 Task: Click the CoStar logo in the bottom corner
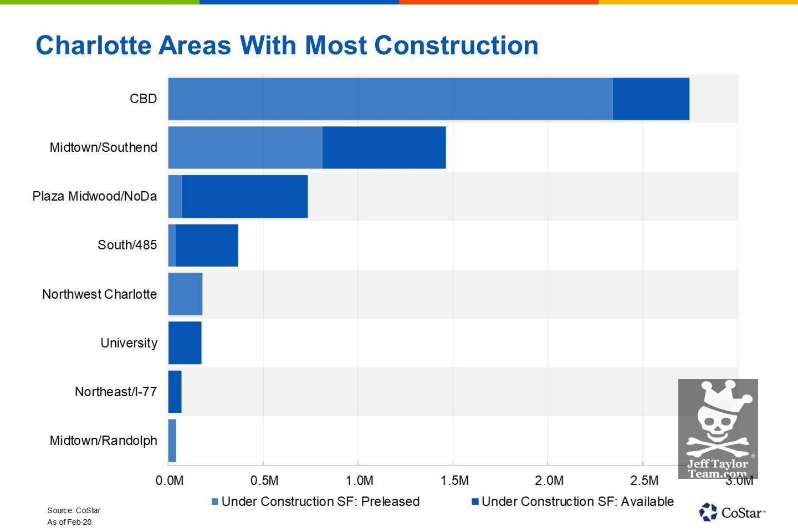(731, 512)
